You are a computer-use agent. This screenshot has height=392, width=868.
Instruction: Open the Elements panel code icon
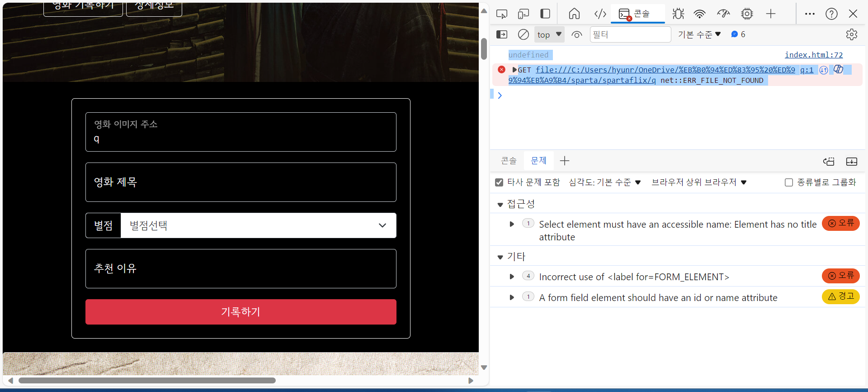pyautogui.click(x=600, y=14)
